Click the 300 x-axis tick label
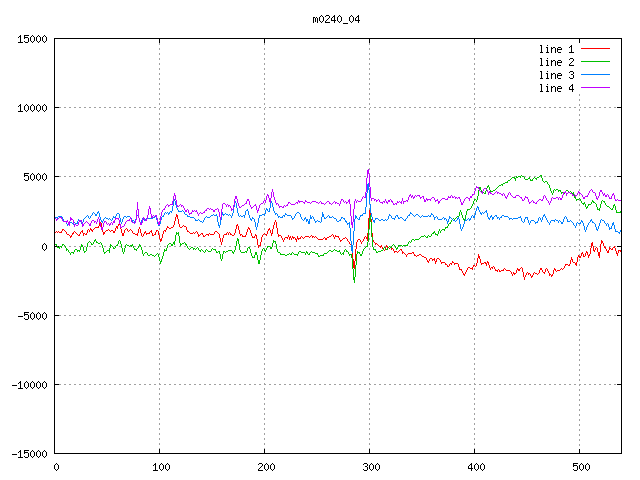Image resolution: width=640 pixels, height=480 pixels. (x=369, y=467)
